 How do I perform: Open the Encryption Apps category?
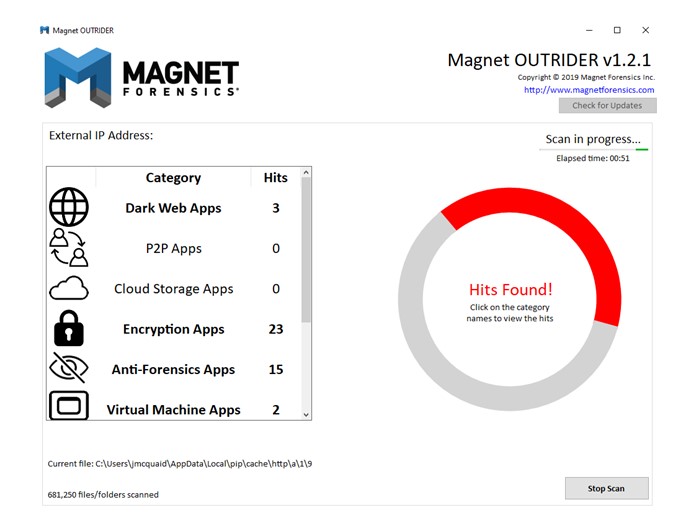coord(174,329)
